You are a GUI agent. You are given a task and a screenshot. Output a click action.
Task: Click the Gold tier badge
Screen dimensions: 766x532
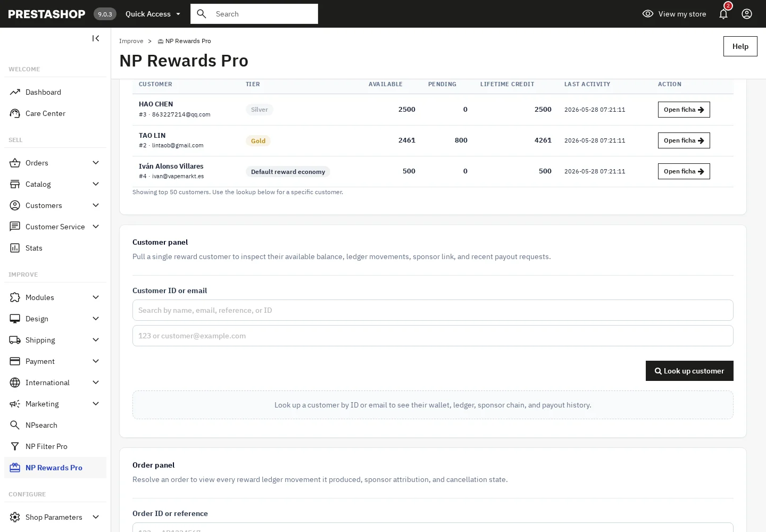[258, 141]
